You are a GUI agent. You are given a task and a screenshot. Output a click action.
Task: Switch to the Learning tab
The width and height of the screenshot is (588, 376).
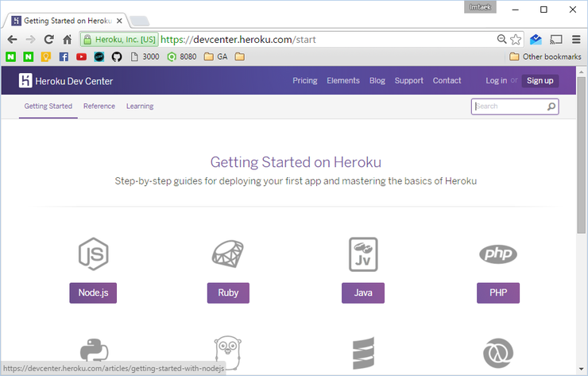[x=140, y=107]
